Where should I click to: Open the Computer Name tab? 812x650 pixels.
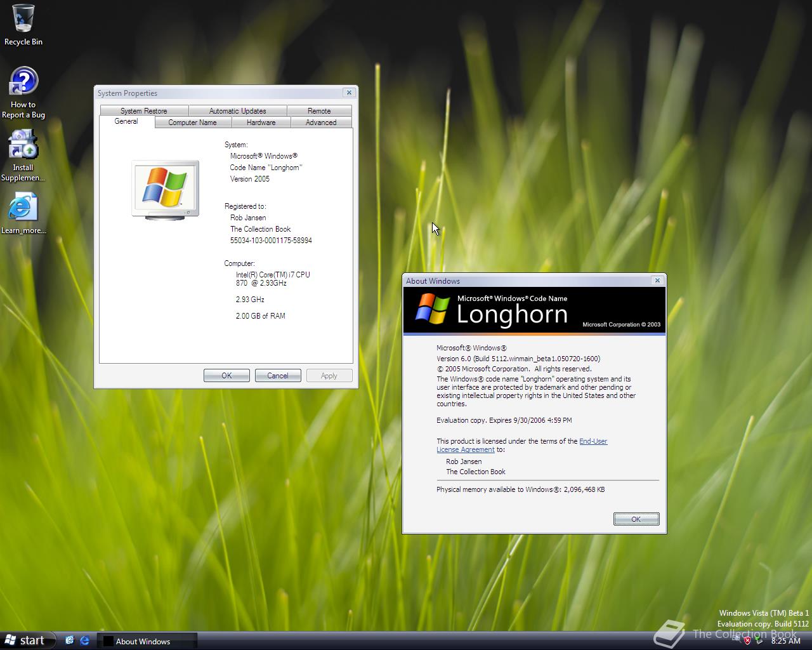(x=192, y=123)
